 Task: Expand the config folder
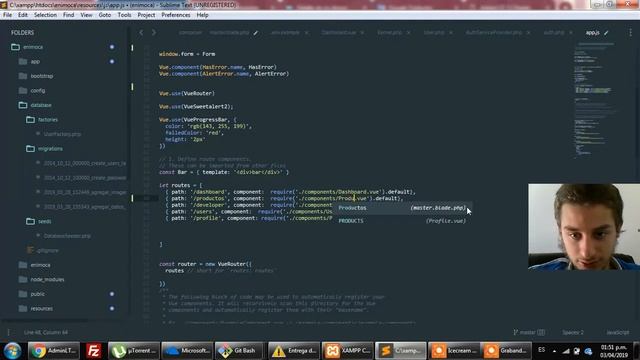(x=23, y=91)
